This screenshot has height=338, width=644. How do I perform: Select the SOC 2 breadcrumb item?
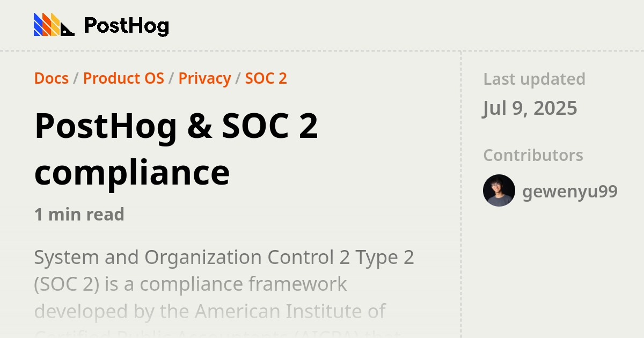click(x=266, y=78)
